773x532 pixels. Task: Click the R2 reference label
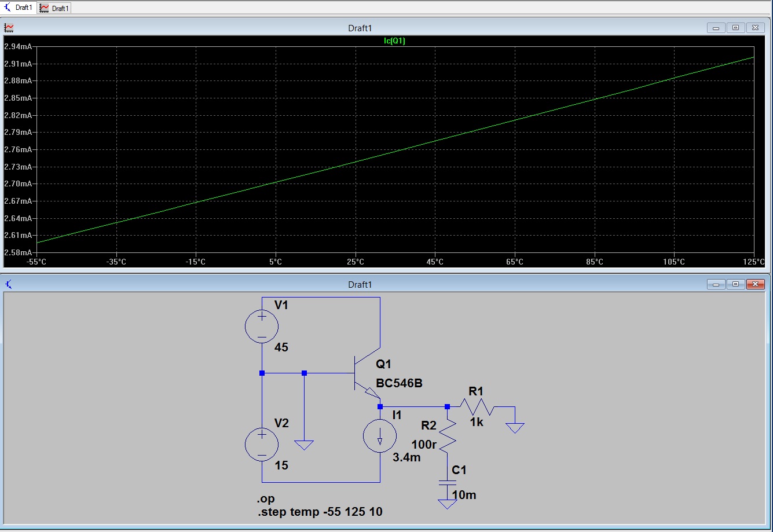pyautogui.click(x=429, y=425)
